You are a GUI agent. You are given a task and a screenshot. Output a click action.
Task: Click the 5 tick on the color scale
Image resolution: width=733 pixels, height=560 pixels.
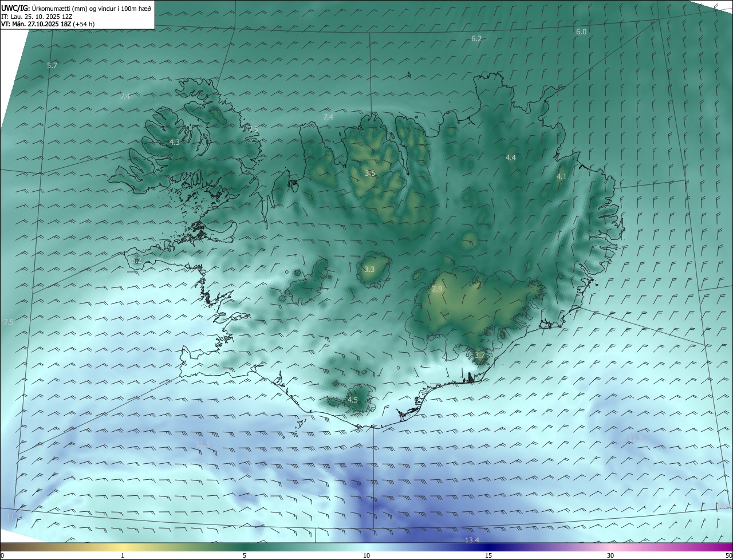(245, 556)
